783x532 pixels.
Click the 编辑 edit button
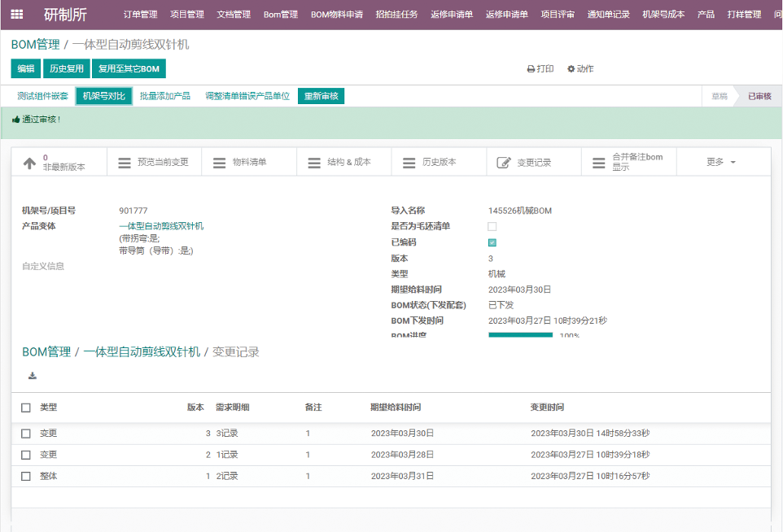(x=25, y=69)
